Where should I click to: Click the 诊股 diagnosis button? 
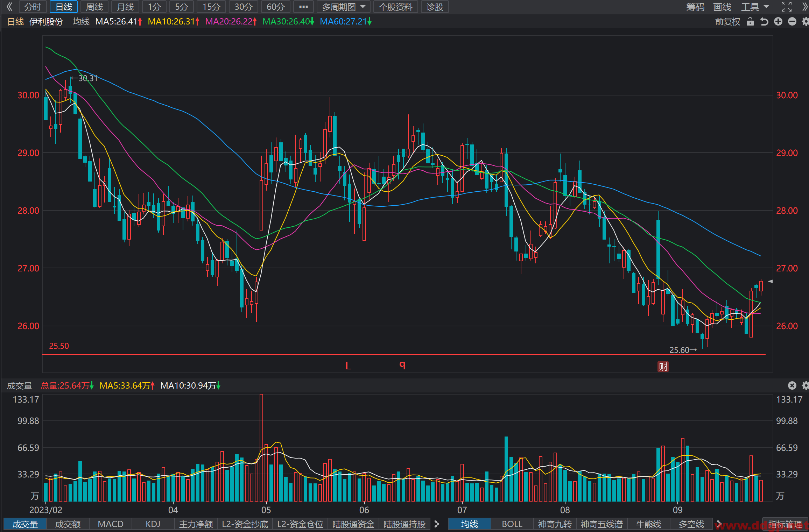(x=435, y=7)
